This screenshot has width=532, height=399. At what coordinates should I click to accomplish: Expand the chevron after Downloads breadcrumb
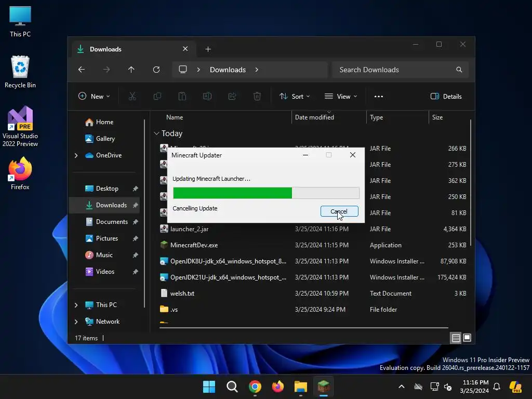257,70
